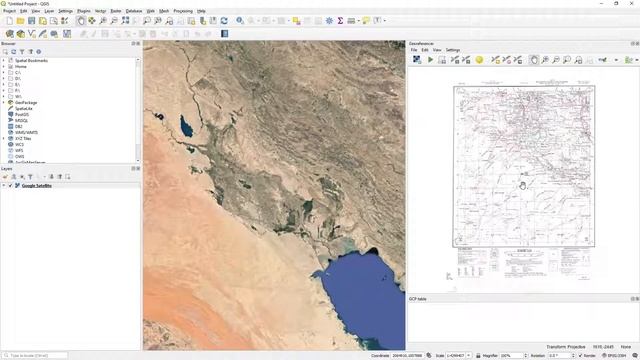Expand the GeoPackage node in Browser
This screenshot has height=360, width=640.
point(4,102)
